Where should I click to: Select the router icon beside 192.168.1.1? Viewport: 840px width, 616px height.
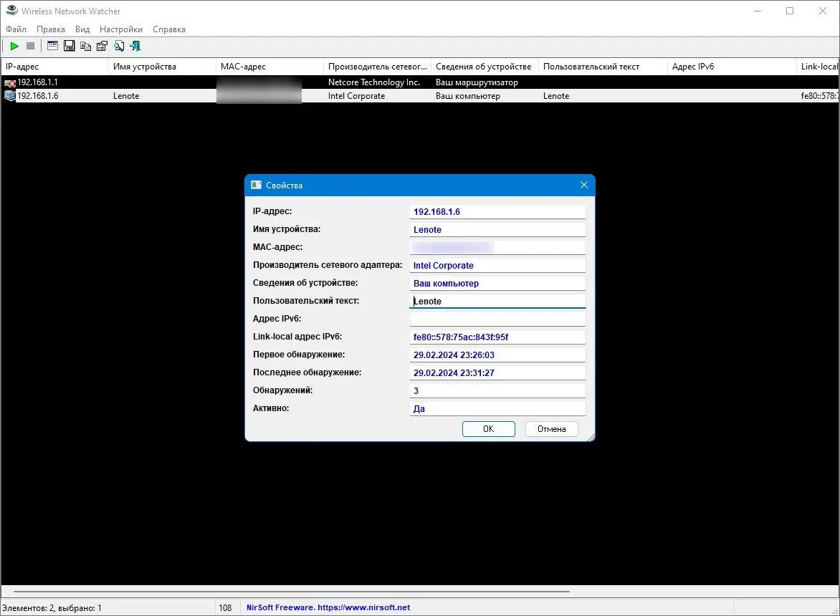pyautogui.click(x=9, y=82)
